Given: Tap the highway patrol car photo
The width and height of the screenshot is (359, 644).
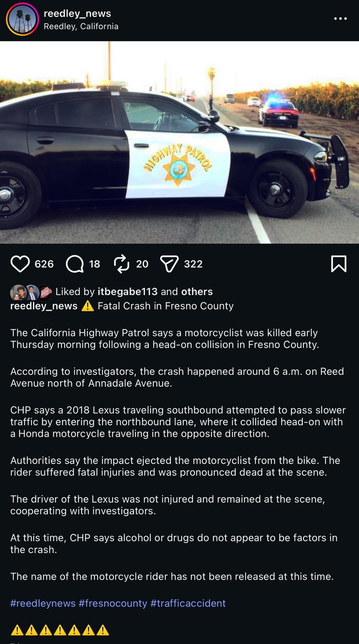Looking at the screenshot, I should (x=179, y=142).
